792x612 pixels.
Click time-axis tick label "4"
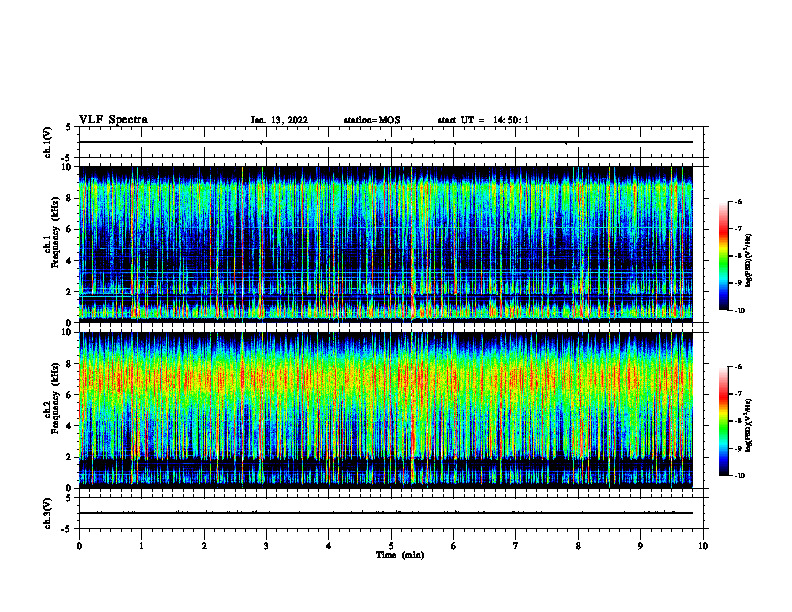(x=329, y=546)
